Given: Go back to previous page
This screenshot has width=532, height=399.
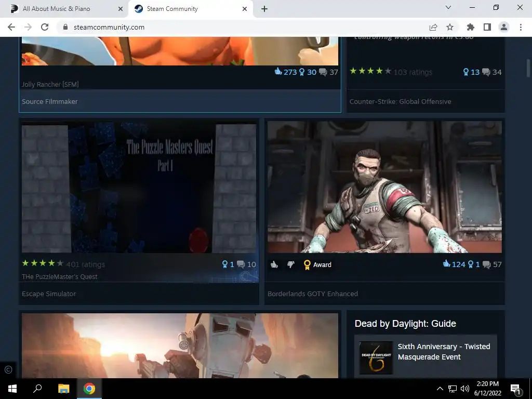Looking at the screenshot, I should click(x=11, y=27).
